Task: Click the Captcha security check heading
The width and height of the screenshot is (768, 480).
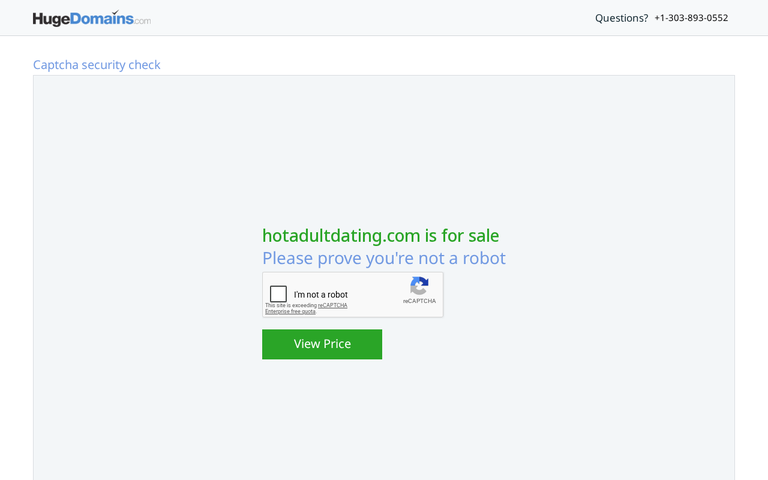Action: [96, 65]
